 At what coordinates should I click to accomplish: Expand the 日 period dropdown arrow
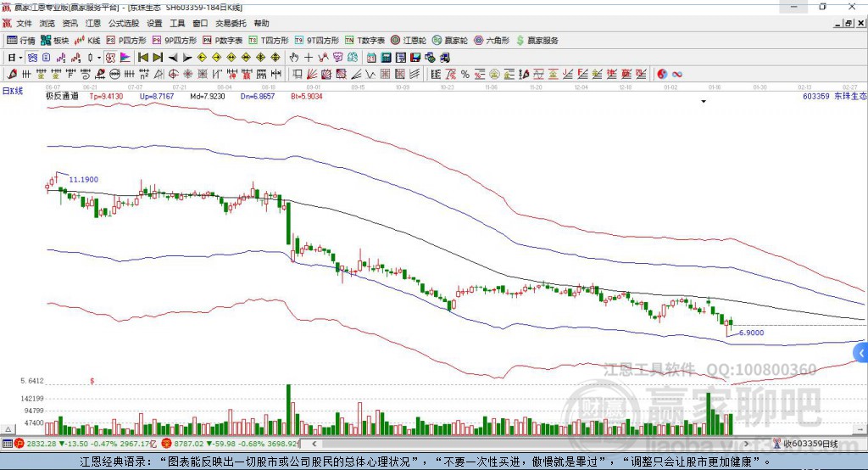[20, 58]
